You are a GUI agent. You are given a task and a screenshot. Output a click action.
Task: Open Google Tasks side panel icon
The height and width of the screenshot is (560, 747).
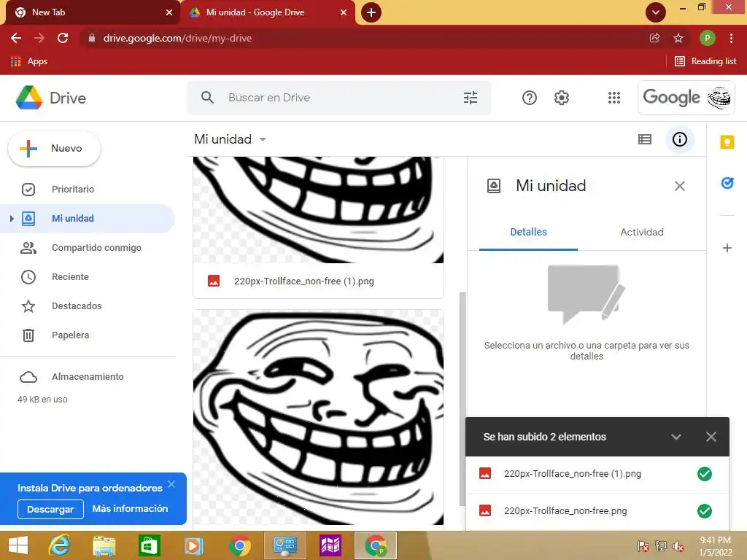coord(727,183)
